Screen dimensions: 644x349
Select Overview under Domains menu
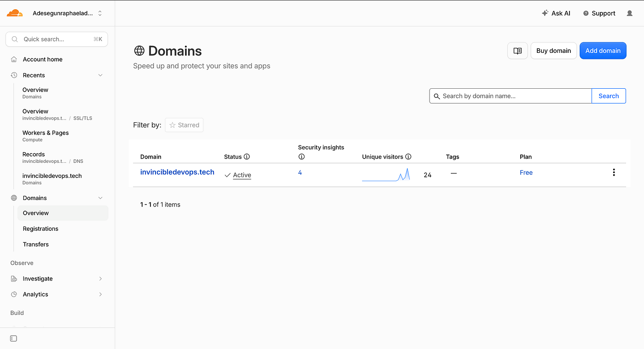(63, 213)
